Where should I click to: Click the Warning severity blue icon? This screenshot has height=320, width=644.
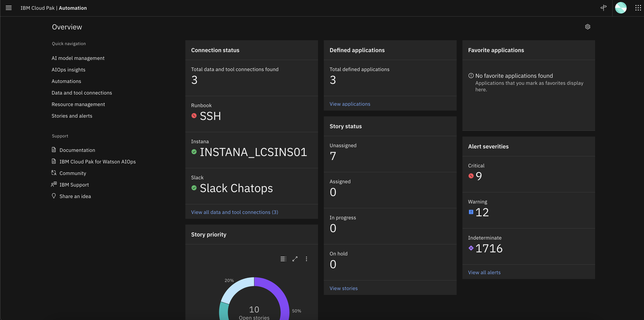coord(471,212)
